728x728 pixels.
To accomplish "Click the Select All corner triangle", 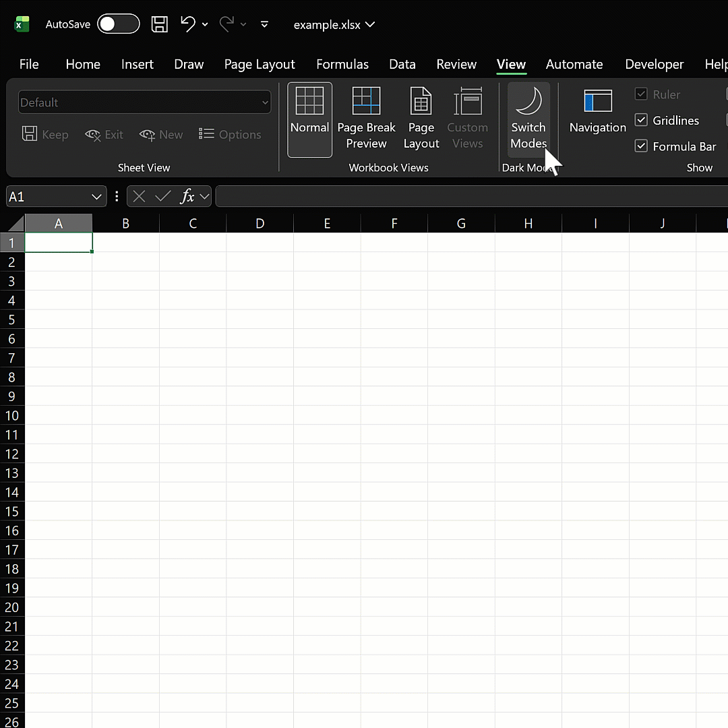I will click(x=16, y=224).
